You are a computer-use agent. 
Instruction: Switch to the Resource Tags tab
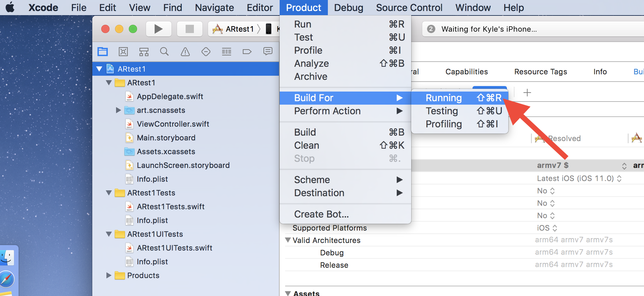coord(541,72)
